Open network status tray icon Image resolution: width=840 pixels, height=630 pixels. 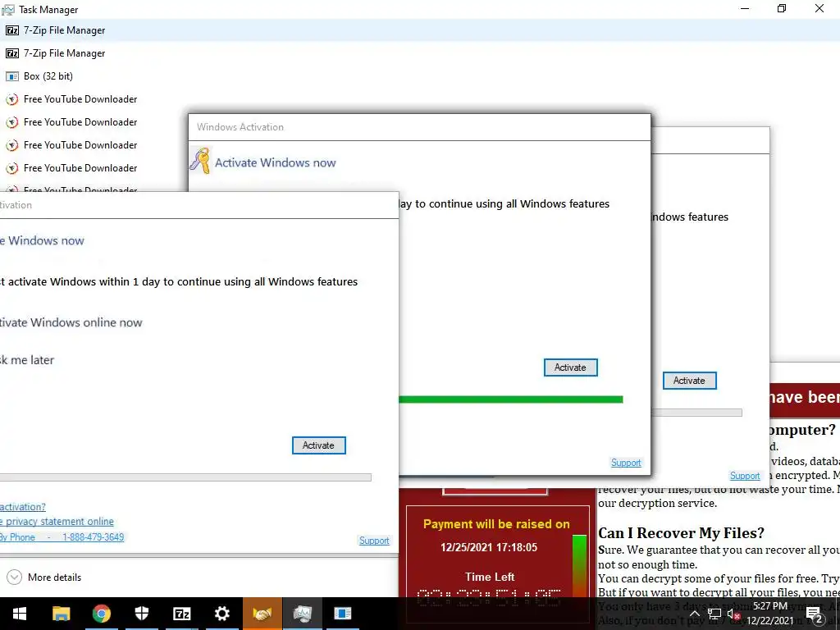click(714, 614)
